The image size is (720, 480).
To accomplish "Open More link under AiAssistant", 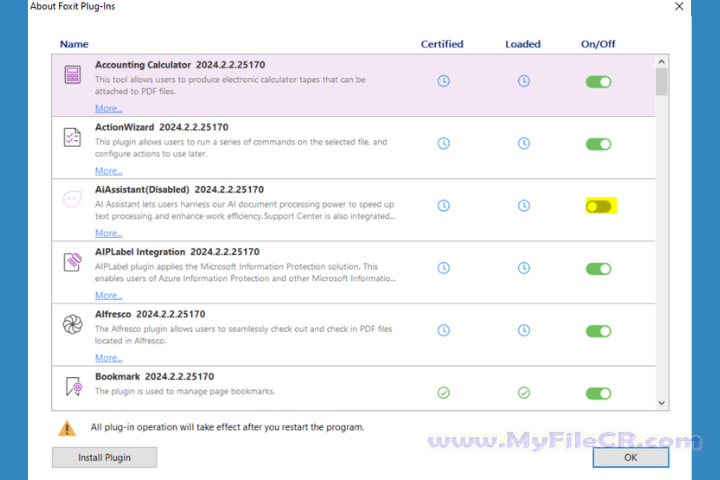I will pyautogui.click(x=109, y=233).
